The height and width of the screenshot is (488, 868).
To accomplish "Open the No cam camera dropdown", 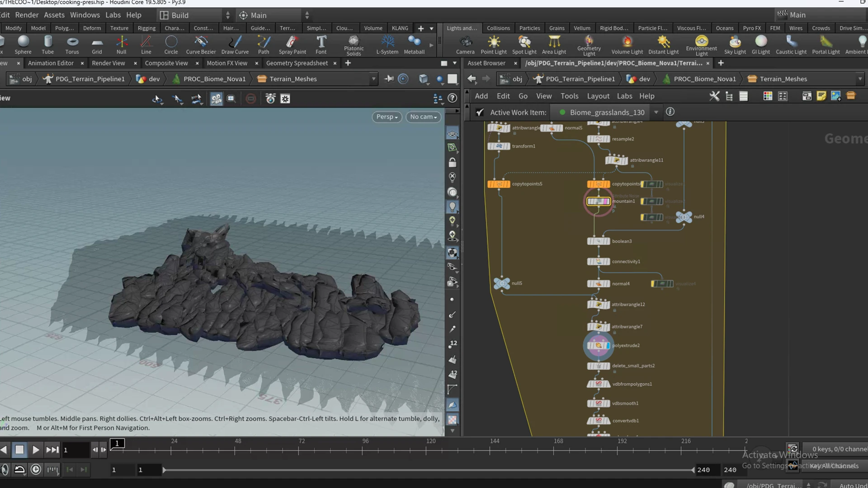I will click(423, 117).
